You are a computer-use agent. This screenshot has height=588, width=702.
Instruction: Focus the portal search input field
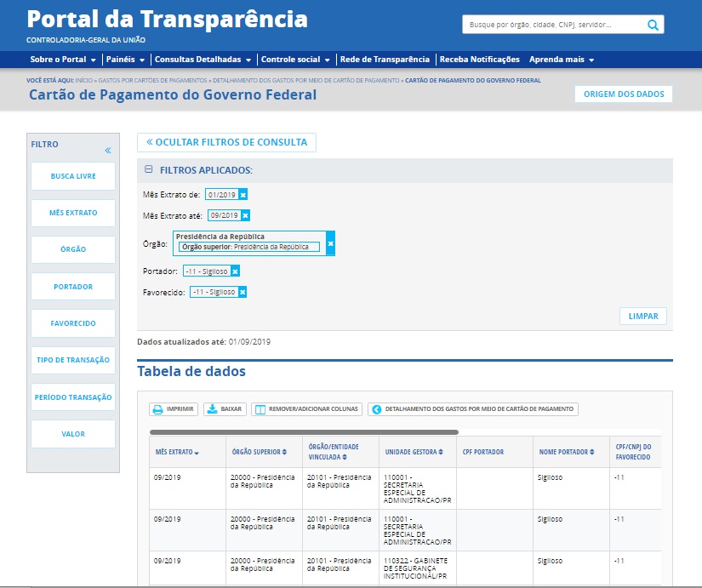[x=553, y=26]
